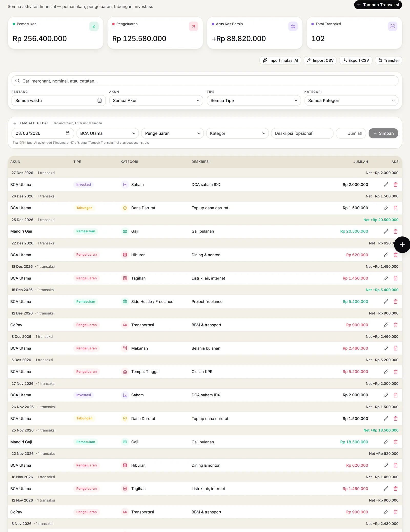Click the AKUN column header
The height and width of the screenshot is (532, 410).
(15, 162)
